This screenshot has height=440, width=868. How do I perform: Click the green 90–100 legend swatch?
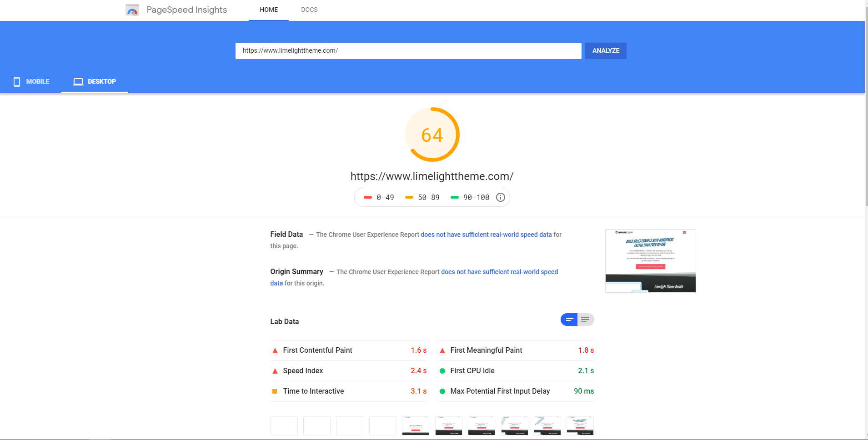tap(455, 197)
